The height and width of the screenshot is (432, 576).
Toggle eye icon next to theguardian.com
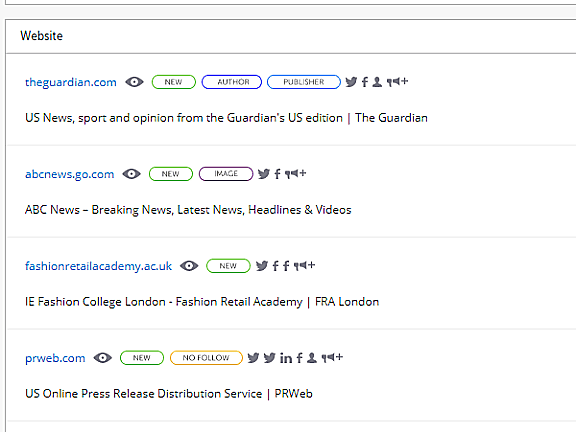coord(134,82)
